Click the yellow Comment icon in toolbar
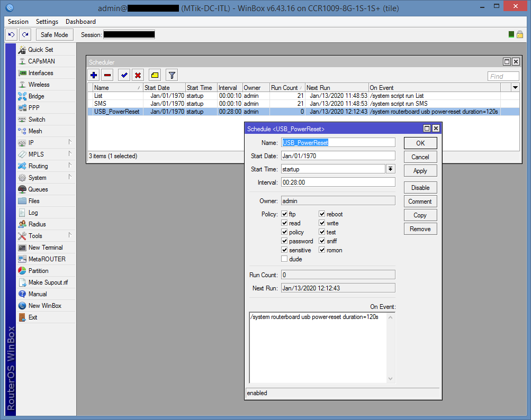Viewport: 531px width, 420px height. coord(155,75)
